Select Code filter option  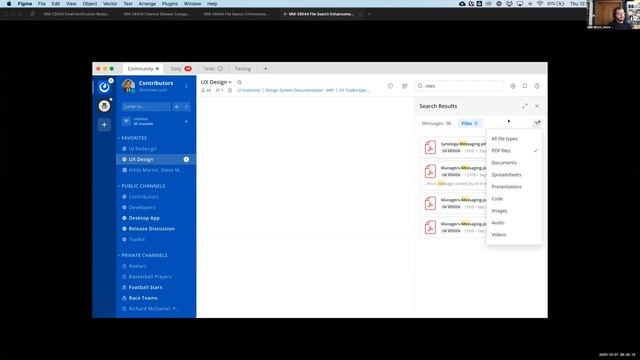514,199
